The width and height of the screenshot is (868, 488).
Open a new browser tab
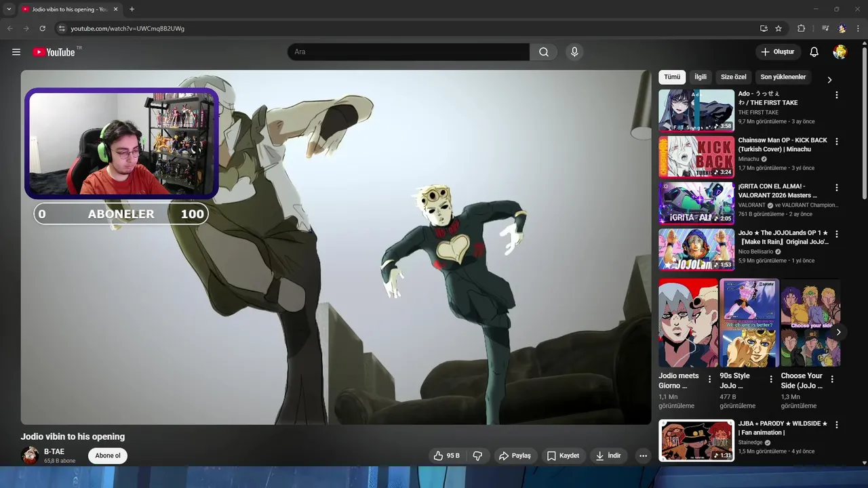(132, 9)
